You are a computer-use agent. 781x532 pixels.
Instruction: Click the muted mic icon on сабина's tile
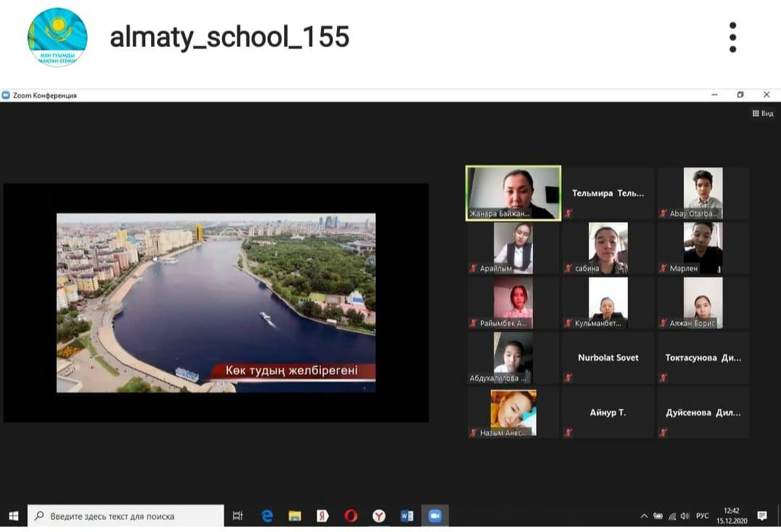tap(568, 268)
